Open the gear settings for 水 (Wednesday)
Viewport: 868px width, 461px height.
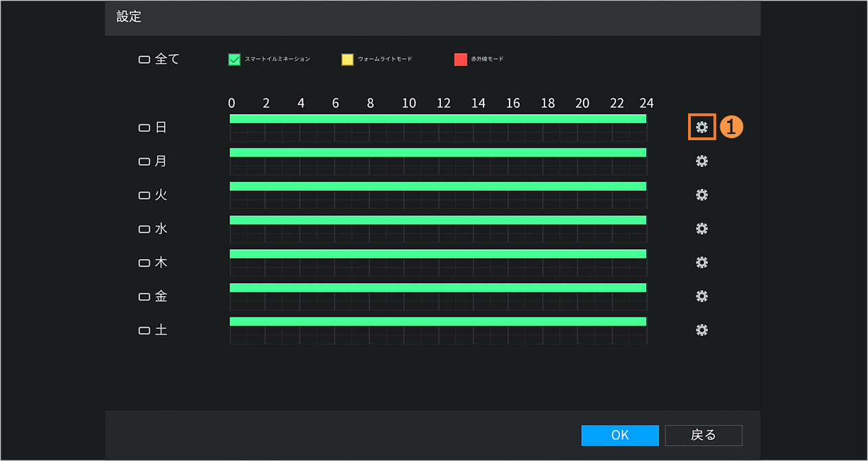(701, 228)
